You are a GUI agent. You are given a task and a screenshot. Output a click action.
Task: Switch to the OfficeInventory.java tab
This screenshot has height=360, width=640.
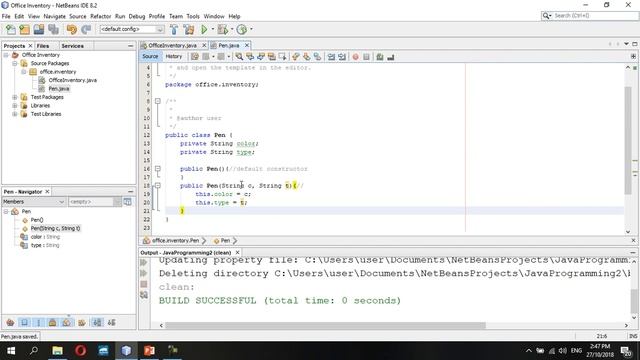(173, 45)
